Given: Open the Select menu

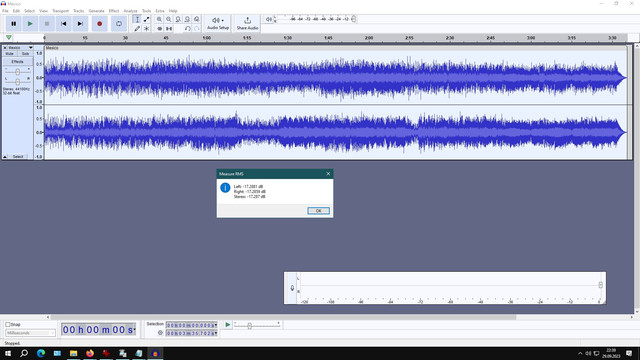Looking at the screenshot, I should click(29, 11).
